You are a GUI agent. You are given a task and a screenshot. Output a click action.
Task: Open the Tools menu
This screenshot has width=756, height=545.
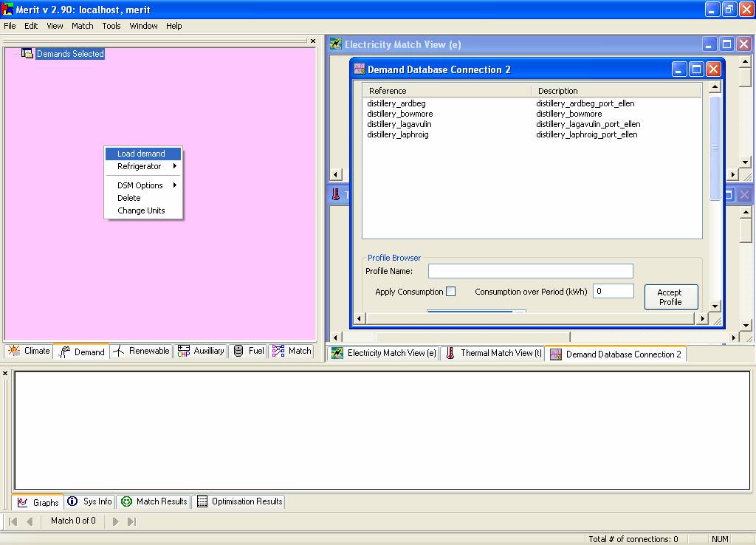tap(111, 26)
